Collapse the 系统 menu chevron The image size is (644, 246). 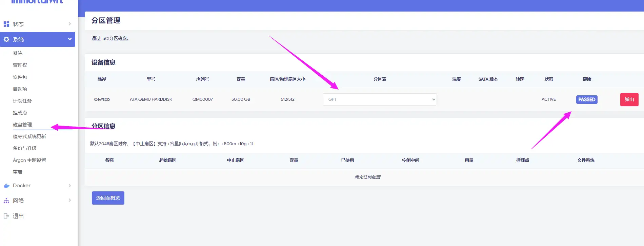(70, 39)
